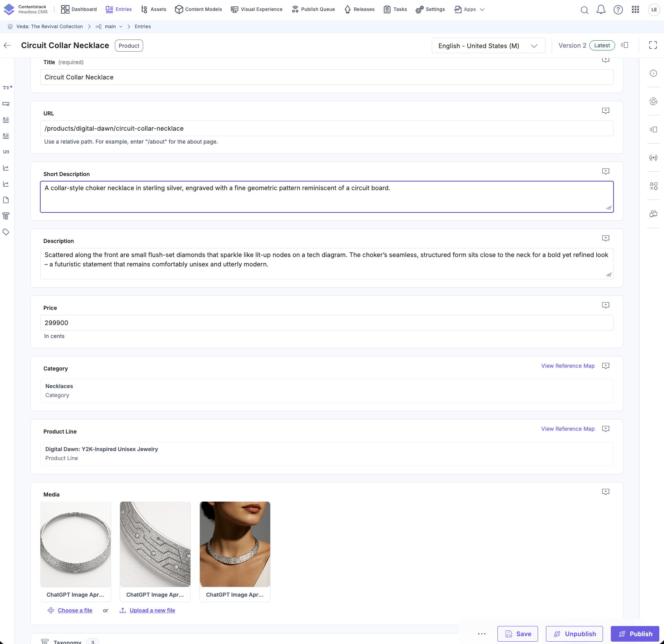Open the Necklaces category reference

click(x=327, y=391)
